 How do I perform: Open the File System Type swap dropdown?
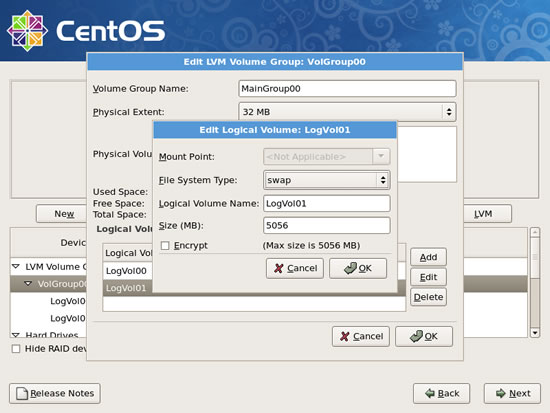click(327, 180)
